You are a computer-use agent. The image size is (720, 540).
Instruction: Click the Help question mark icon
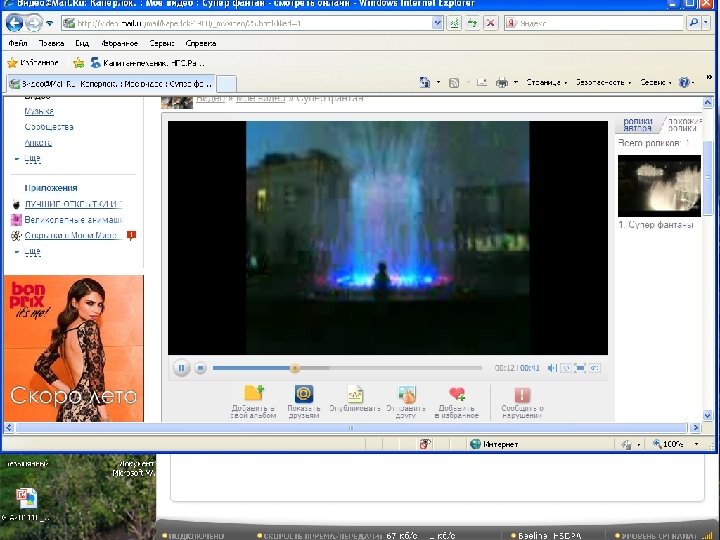pos(684,83)
